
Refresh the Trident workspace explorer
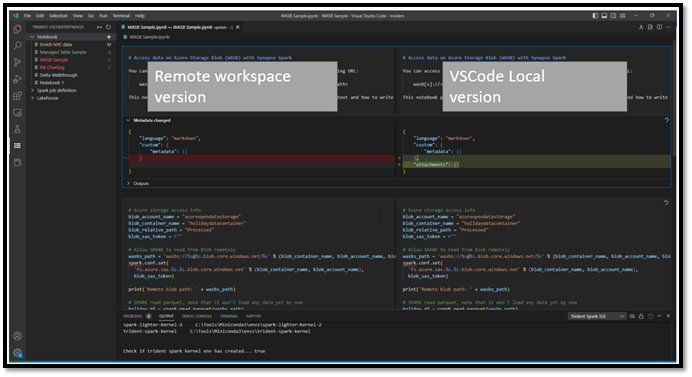tap(109, 27)
